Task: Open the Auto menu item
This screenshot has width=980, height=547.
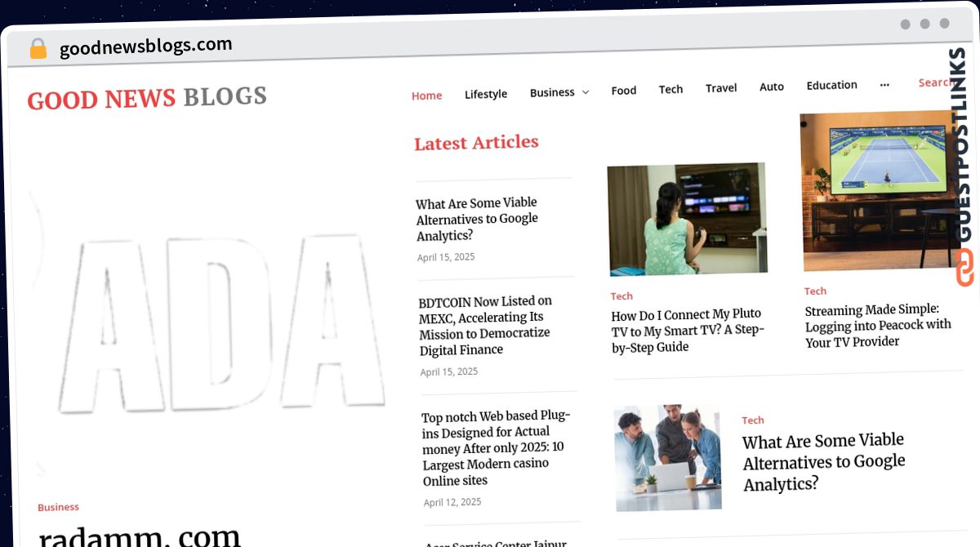Action: click(772, 87)
